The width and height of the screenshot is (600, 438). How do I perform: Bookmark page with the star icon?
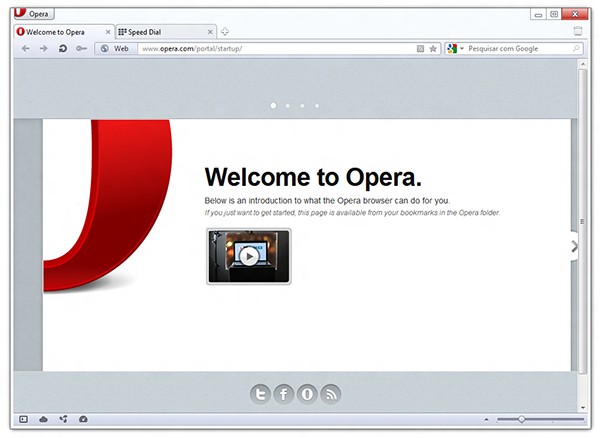tap(433, 49)
